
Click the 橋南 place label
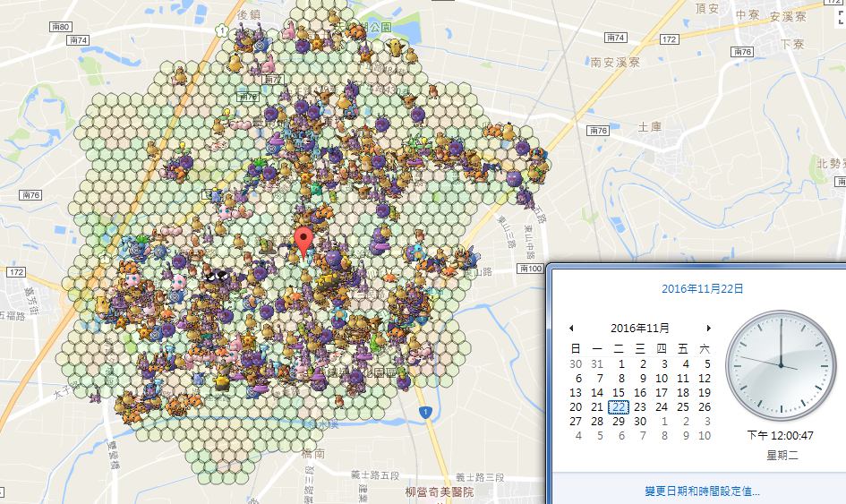coord(313,454)
